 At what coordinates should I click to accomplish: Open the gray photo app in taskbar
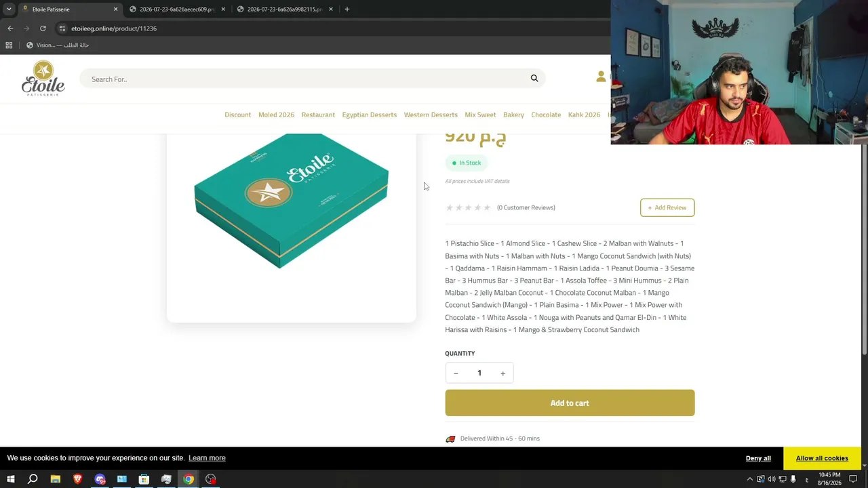pyautogui.click(x=166, y=479)
